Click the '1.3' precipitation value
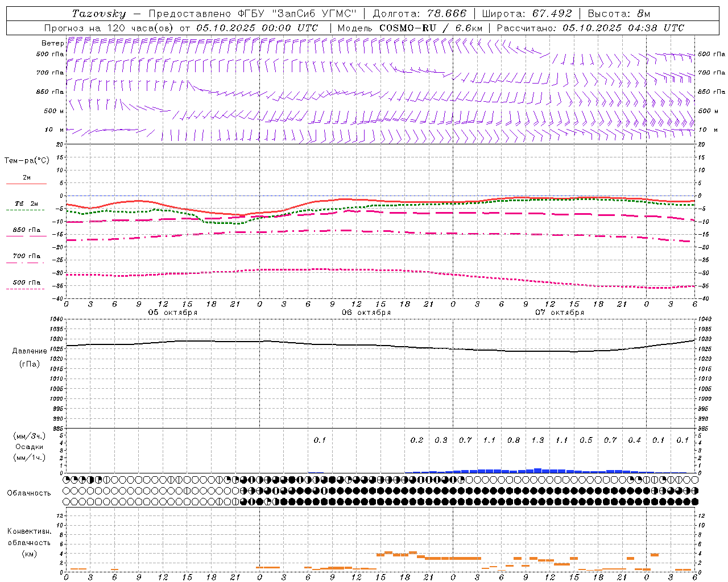This screenshot has height=582, width=728. [537, 440]
